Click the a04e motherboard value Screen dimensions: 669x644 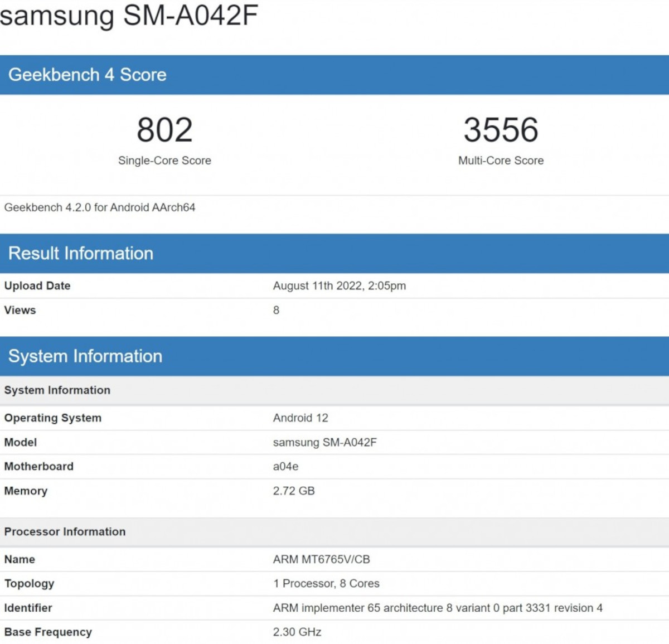[285, 466]
